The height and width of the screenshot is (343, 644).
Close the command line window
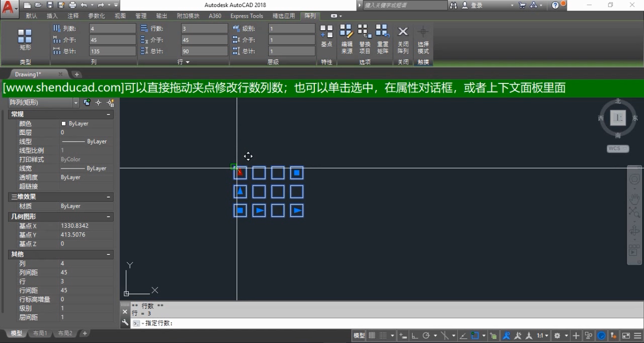click(x=125, y=312)
